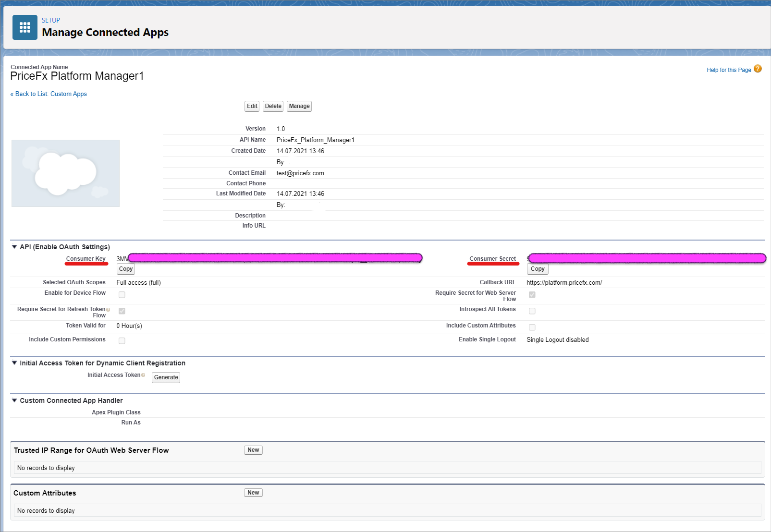Collapse the API (Enable OAuth Settings) section

[14, 247]
